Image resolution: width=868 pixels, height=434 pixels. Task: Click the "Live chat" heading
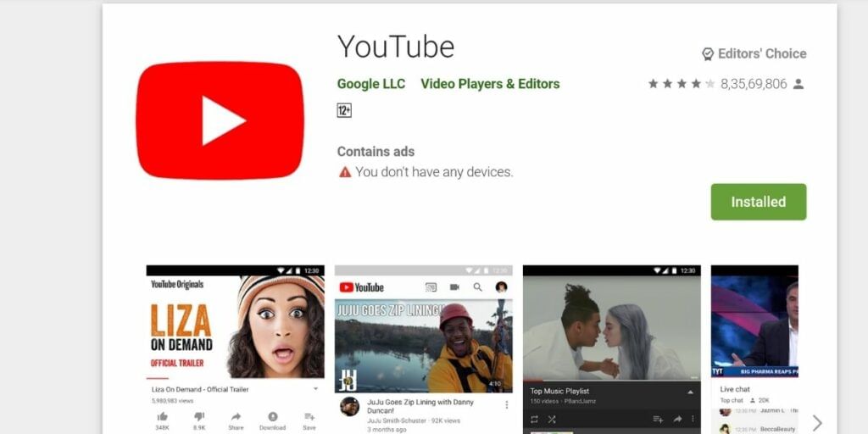(x=735, y=389)
